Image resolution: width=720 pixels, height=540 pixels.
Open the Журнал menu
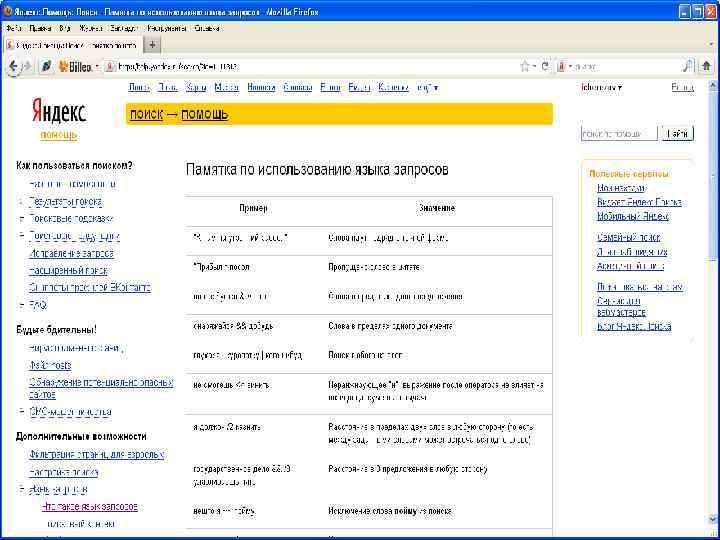(x=90, y=28)
